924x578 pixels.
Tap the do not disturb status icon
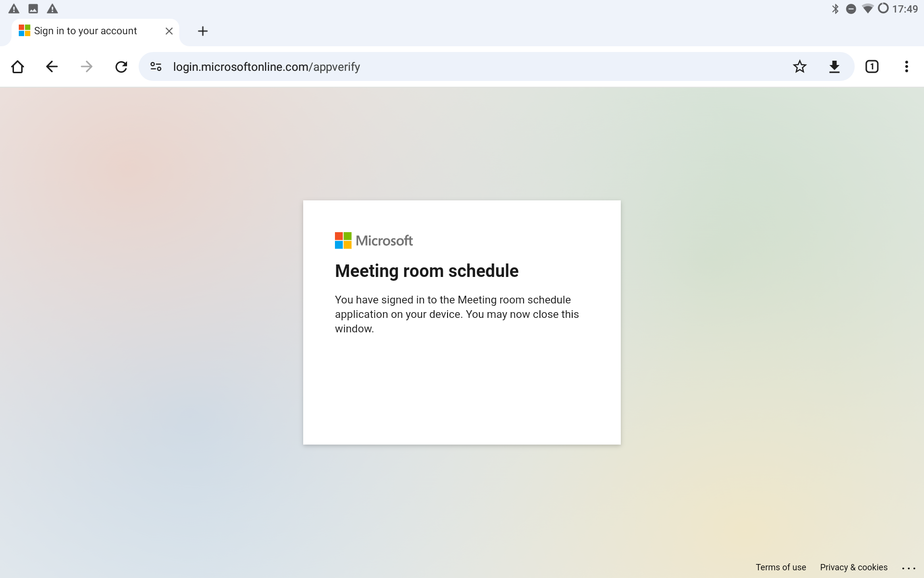851,9
